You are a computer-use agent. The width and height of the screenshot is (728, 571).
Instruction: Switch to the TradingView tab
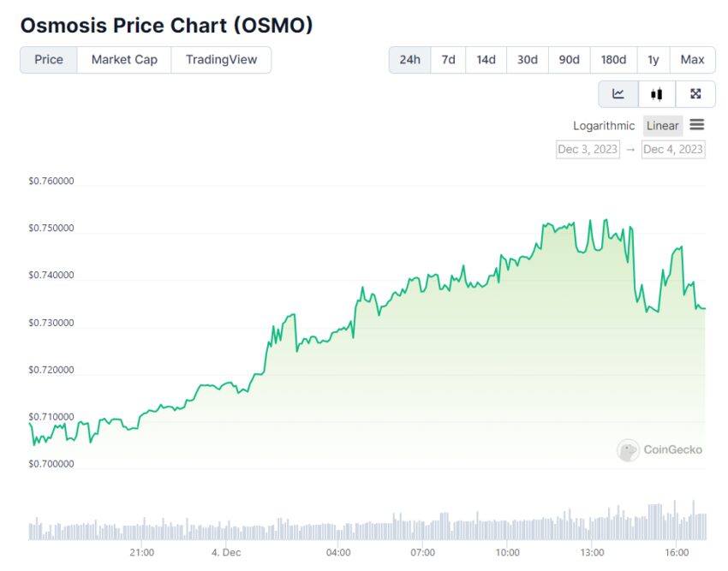221,60
